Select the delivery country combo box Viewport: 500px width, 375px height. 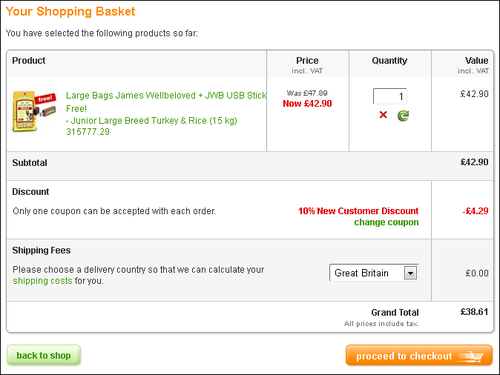click(x=374, y=273)
